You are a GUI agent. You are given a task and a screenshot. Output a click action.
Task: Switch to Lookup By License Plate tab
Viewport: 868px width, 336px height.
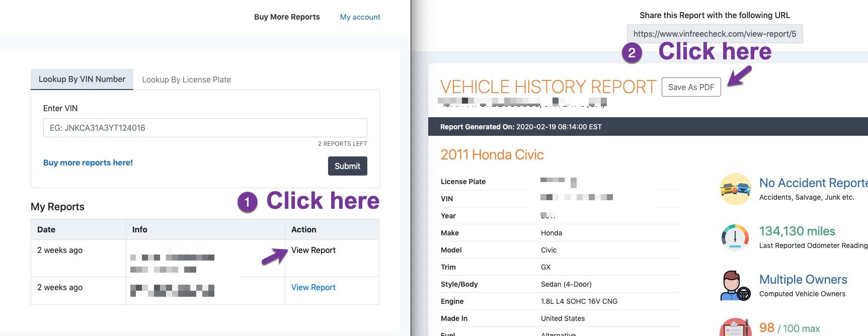[x=186, y=79]
